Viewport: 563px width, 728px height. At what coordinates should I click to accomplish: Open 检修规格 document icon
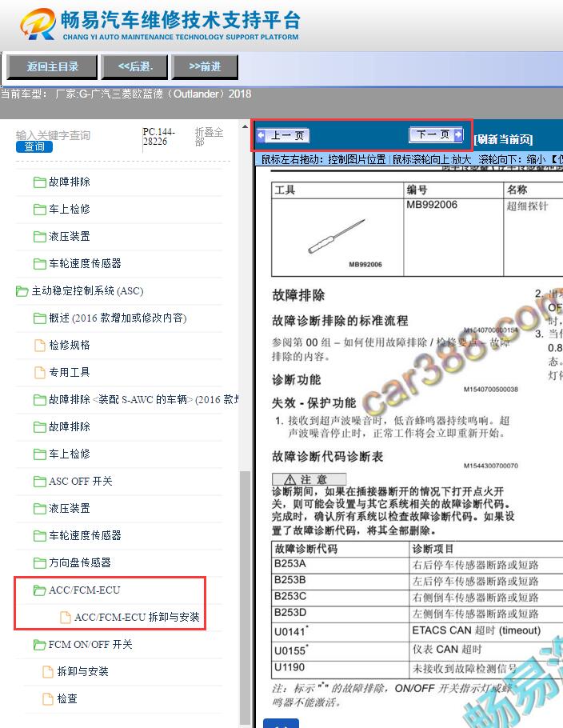coord(40,346)
